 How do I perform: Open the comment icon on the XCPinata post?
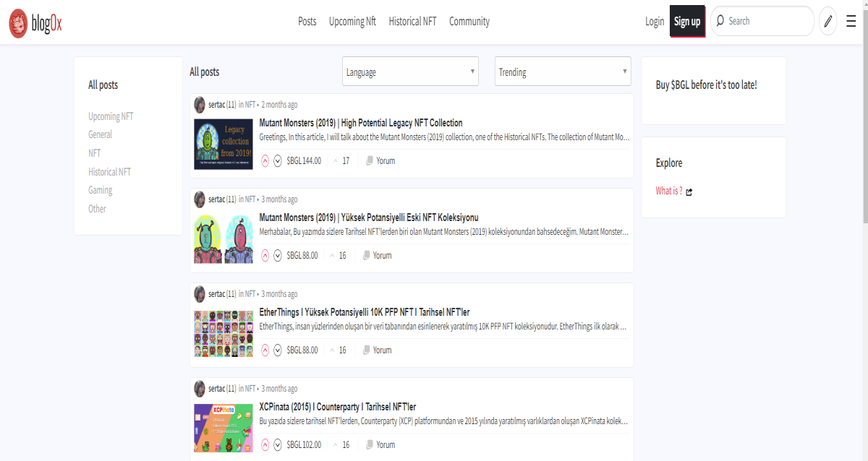pos(370,444)
